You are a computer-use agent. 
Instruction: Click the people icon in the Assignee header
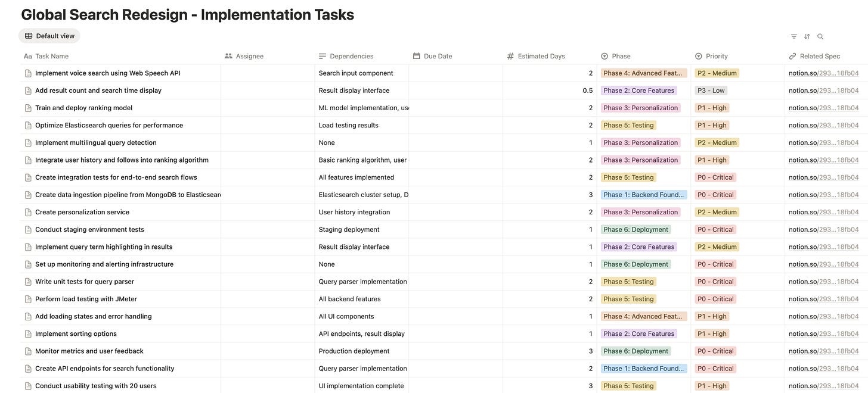click(x=227, y=55)
